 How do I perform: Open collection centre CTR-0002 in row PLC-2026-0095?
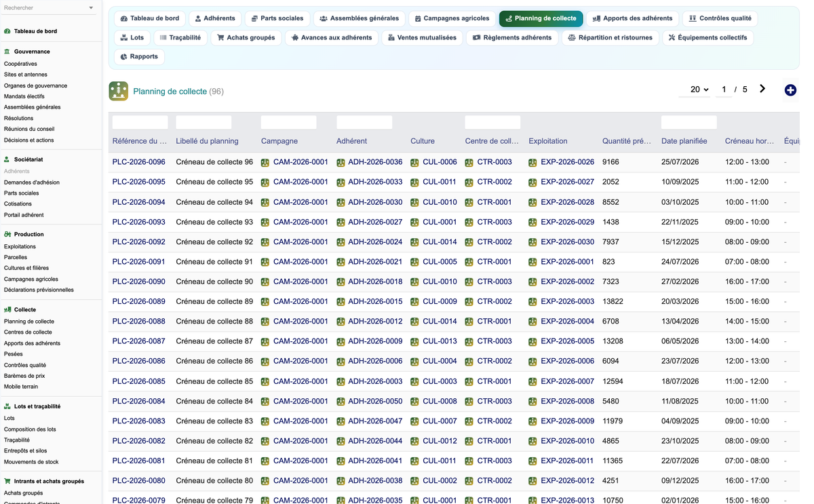pos(495,182)
